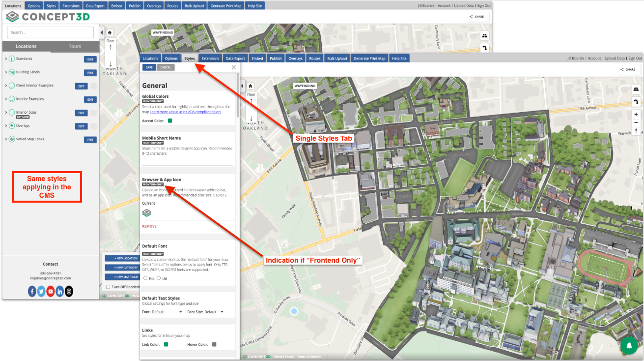This screenshot has width=644, height=361.
Task: Click the map view icon in the back window
Action: pyautogui.click(x=484, y=35)
